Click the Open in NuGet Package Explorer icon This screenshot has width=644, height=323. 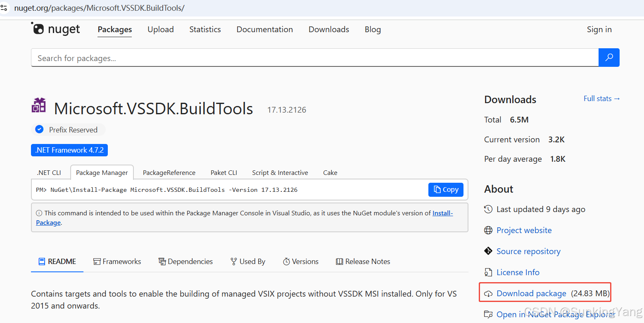(489, 314)
